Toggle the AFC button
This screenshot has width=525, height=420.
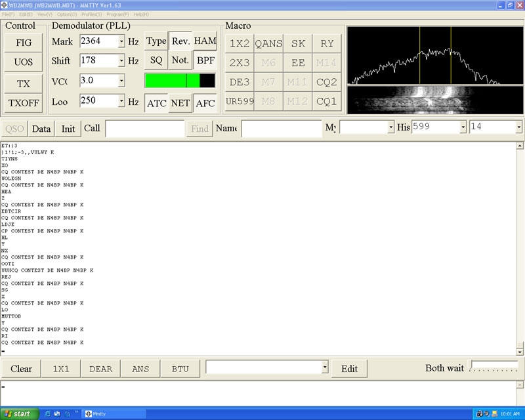[x=205, y=103]
